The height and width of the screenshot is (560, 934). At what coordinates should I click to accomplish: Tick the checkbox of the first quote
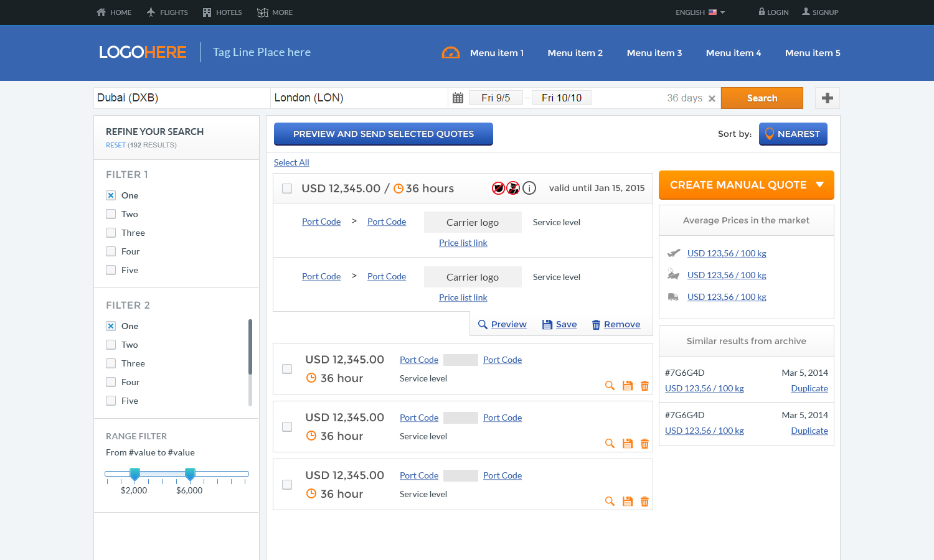tap(287, 189)
